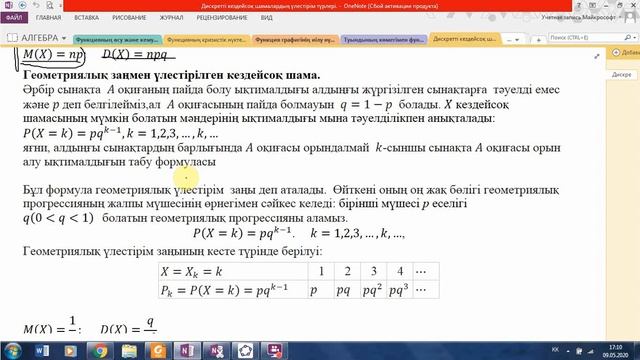Click the table header cell 'X = Xk = k'
Screen dimensions: 640x360
(x=233, y=271)
